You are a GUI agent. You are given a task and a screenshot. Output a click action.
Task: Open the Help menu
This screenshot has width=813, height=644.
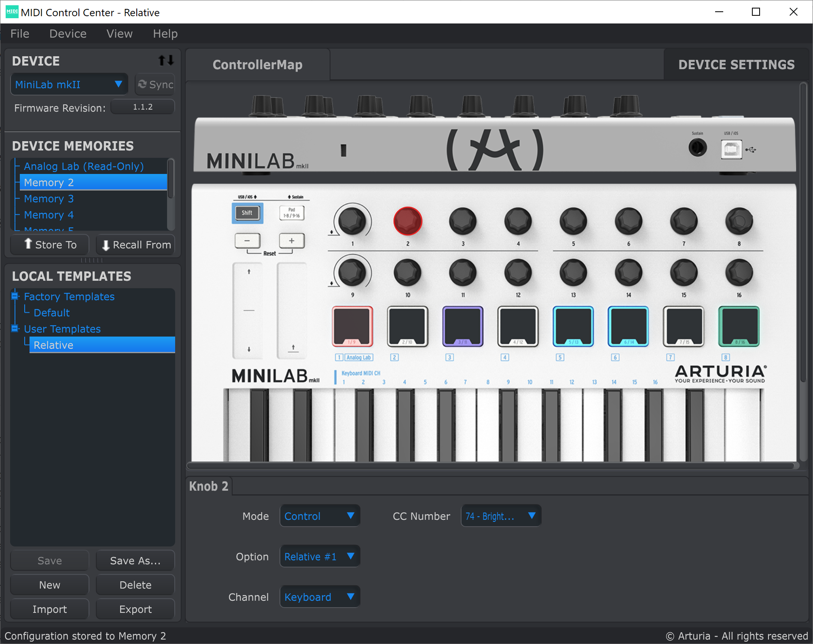[165, 34]
